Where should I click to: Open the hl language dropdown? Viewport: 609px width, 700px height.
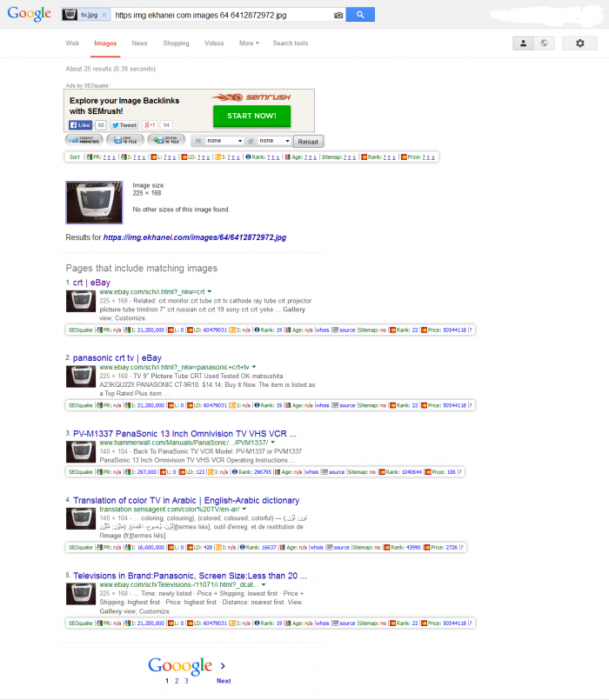click(x=224, y=141)
